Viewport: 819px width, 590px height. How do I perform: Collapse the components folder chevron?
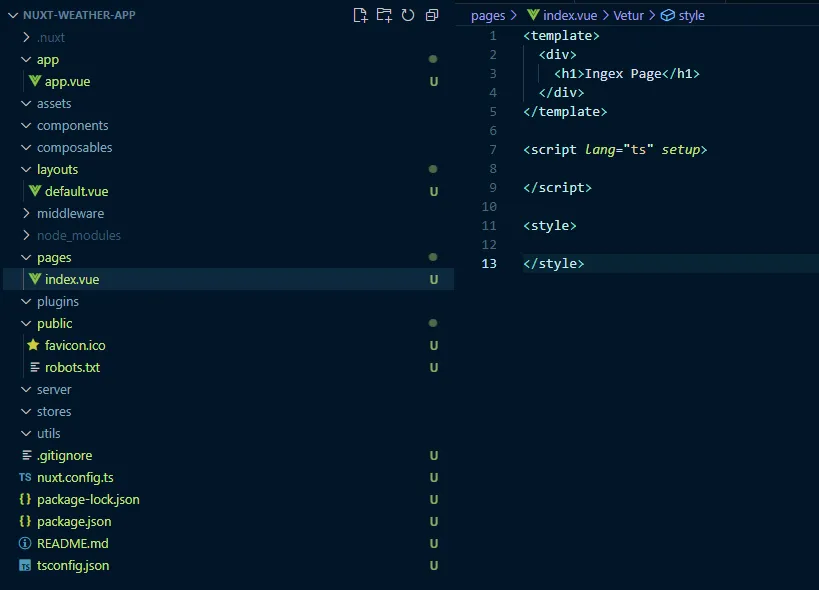pyautogui.click(x=26, y=125)
